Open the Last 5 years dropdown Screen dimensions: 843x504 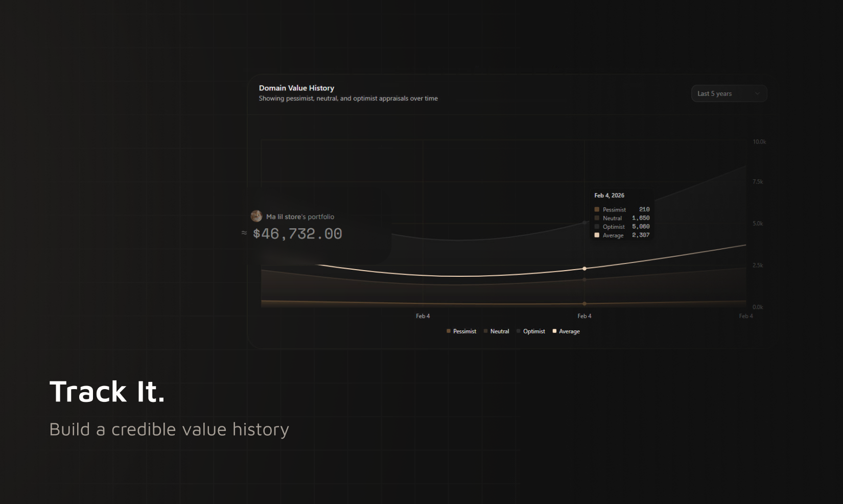point(729,93)
